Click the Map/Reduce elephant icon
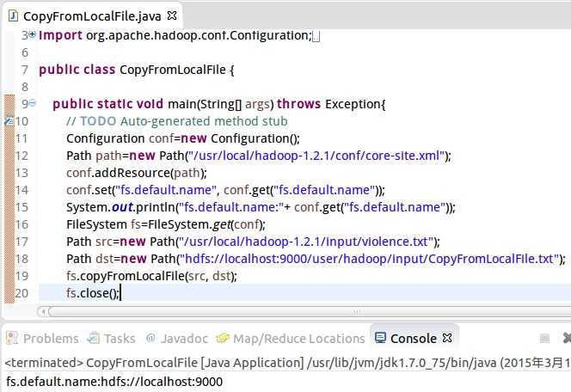Image resolution: width=571 pixels, height=392 pixels. pyautogui.click(x=223, y=338)
